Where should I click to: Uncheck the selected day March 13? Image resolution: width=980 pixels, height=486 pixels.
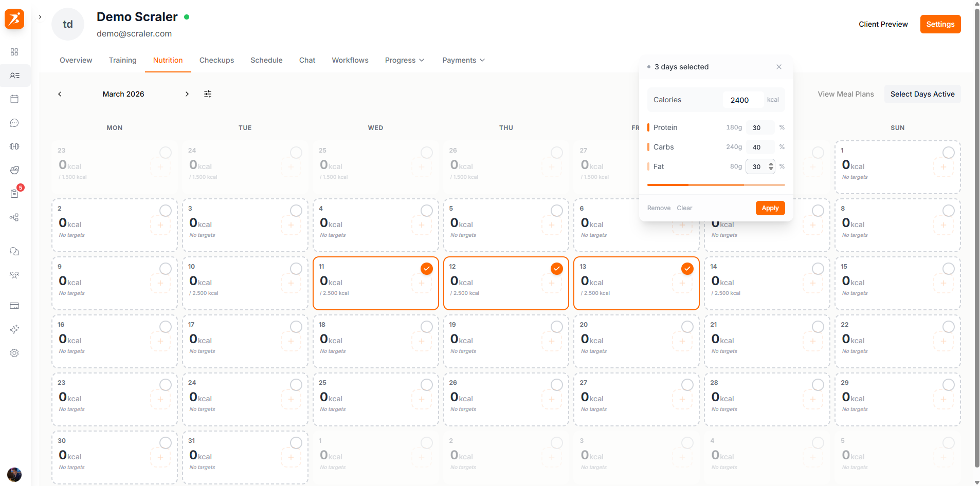coord(687,269)
